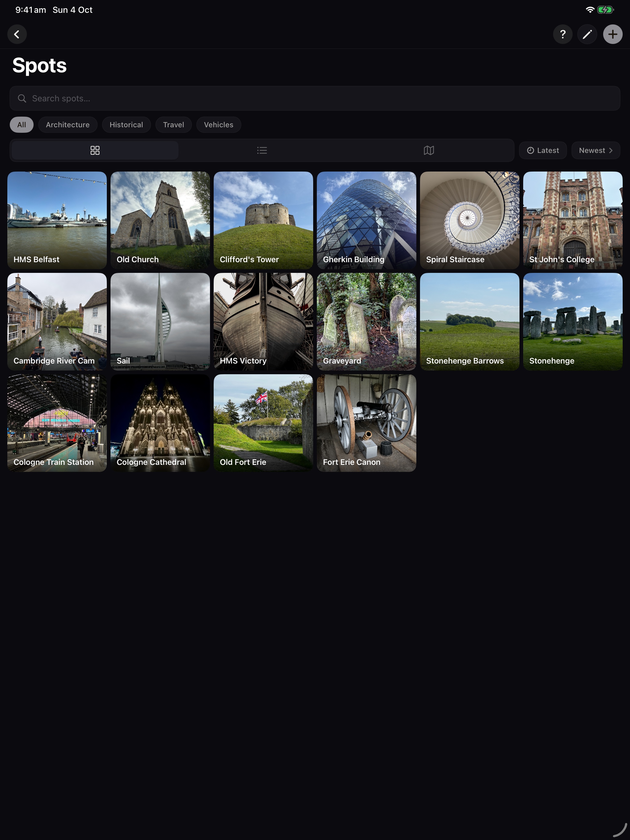Open the Graveyard spot
Screen dimensions: 630x840
click(367, 322)
